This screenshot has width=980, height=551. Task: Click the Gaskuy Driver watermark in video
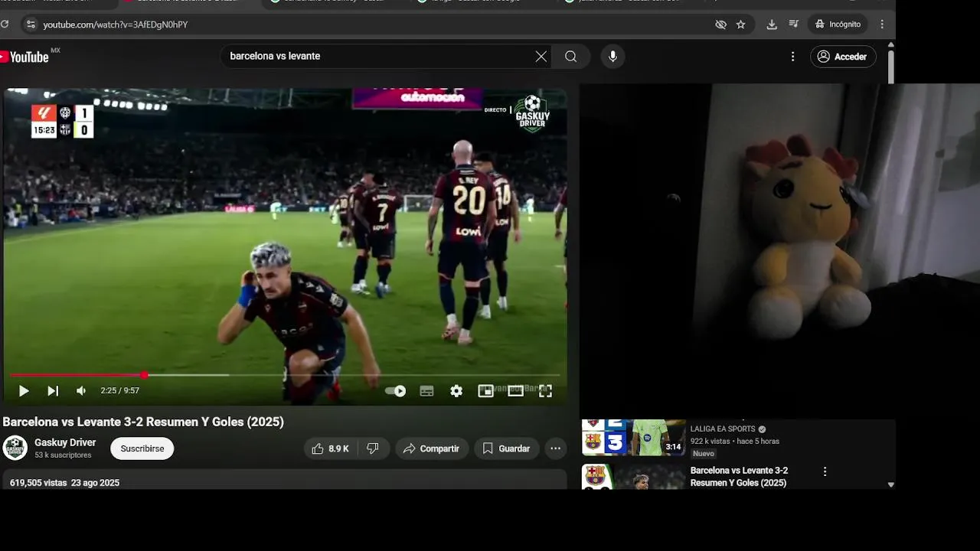(532, 113)
